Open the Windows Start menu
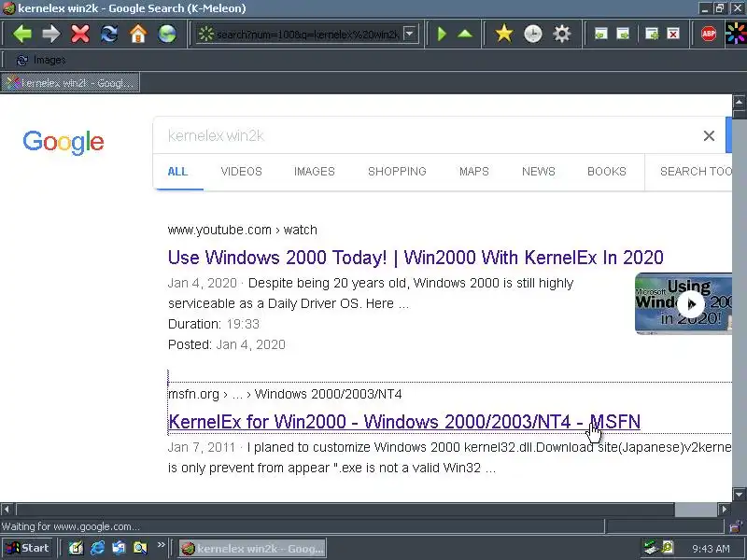Screen dimensions: 747x560 (28, 548)
